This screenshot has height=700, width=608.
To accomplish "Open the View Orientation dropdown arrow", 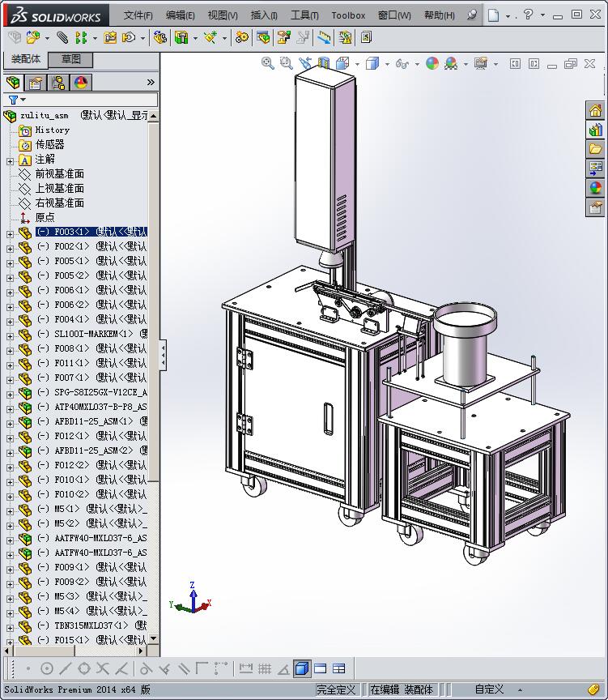I will pyautogui.click(x=357, y=64).
